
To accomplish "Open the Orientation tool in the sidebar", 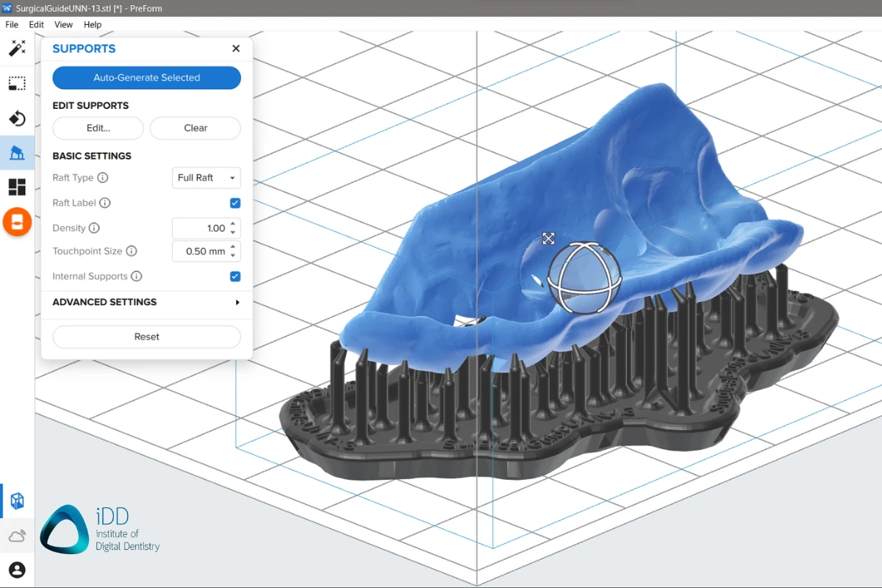I will point(17,118).
